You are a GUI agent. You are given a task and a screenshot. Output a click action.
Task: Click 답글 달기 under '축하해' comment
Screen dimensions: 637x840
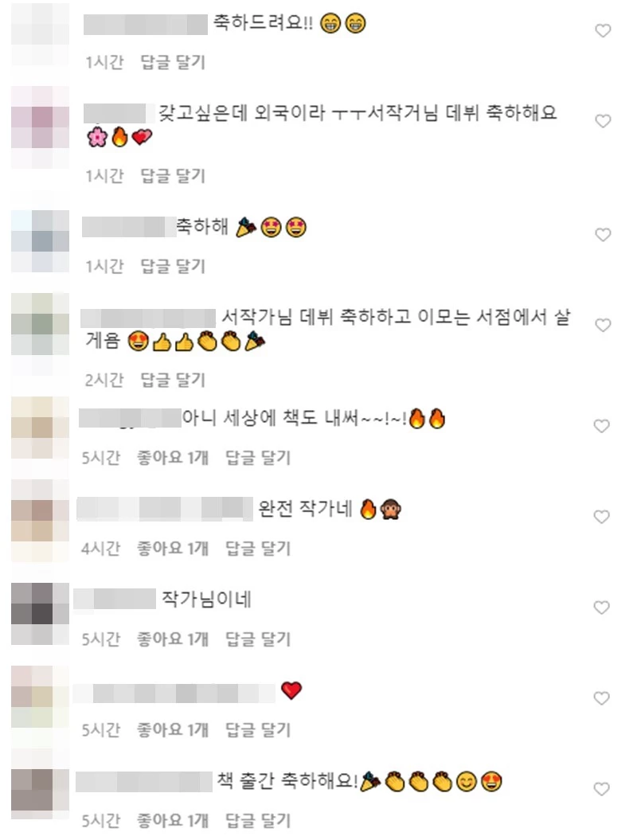[173, 266]
